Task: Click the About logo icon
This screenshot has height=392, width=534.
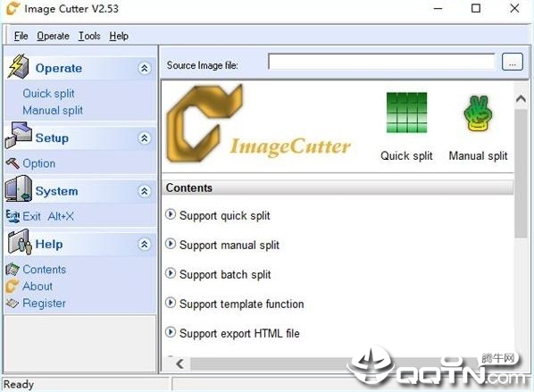Action: [x=13, y=286]
